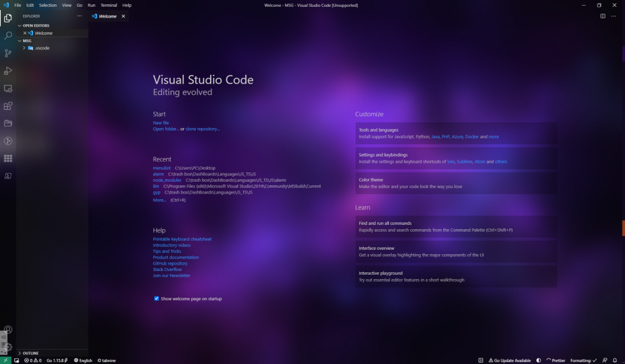Viewport: 625px width, 364px height.
Task: Open the Search view in activity bar
Action: click(8, 36)
